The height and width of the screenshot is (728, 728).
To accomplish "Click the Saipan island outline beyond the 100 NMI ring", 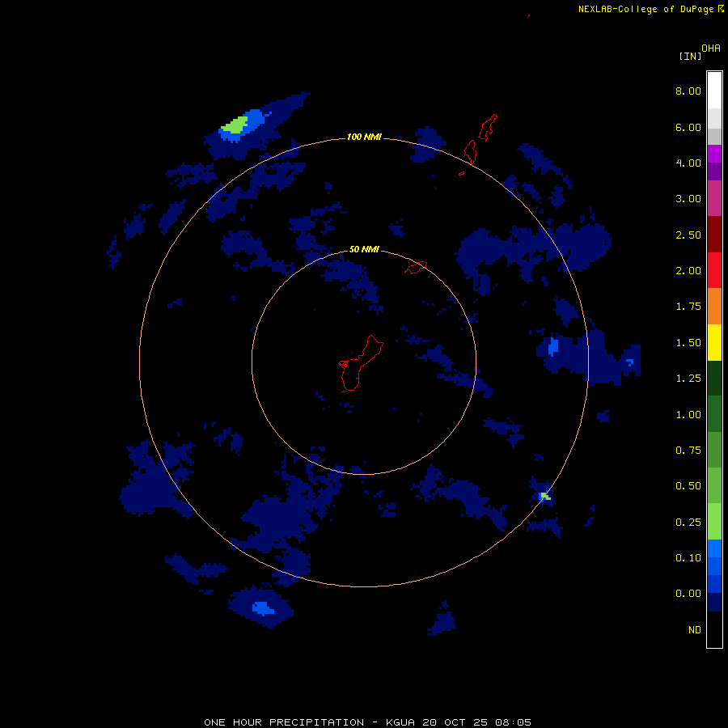I will (488, 127).
